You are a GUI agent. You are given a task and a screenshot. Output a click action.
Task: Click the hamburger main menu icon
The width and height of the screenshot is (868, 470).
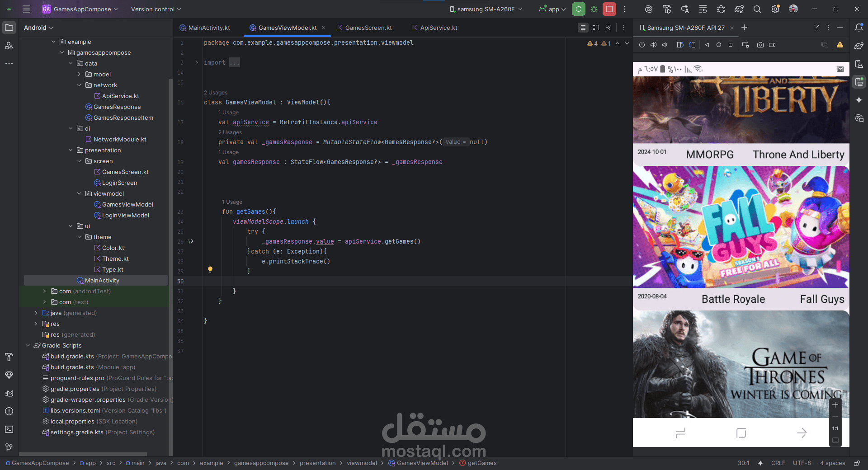[x=27, y=9]
